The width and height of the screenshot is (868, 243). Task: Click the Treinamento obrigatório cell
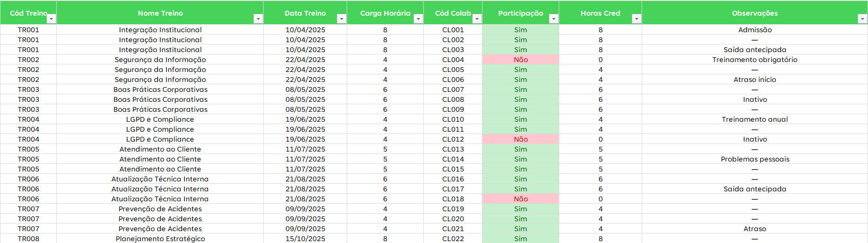click(755, 60)
